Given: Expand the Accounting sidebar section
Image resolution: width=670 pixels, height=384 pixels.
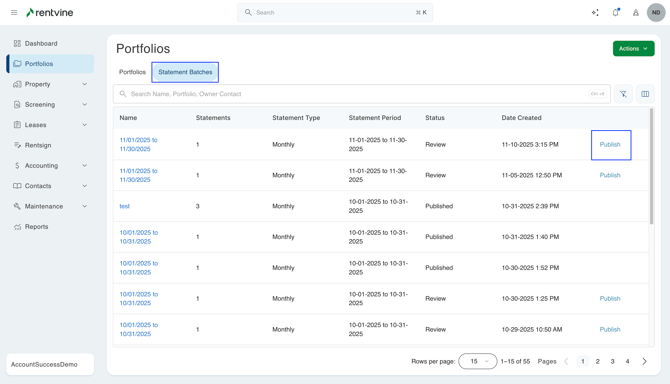Looking at the screenshot, I should (85, 165).
